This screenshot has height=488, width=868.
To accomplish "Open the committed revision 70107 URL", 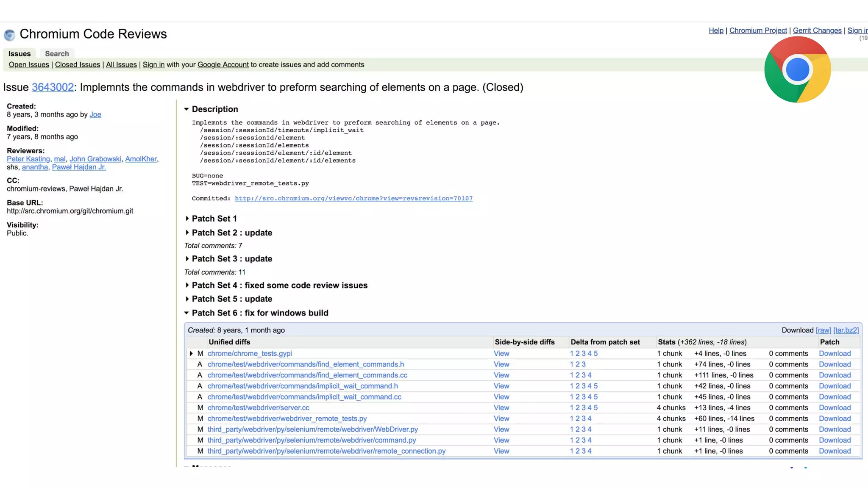I will (x=353, y=199).
